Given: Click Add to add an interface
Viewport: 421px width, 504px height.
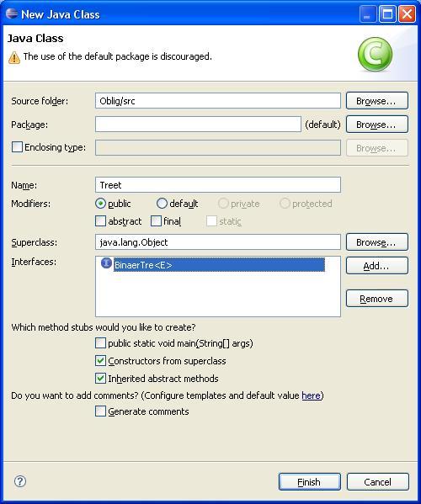Looking at the screenshot, I should 377,266.
